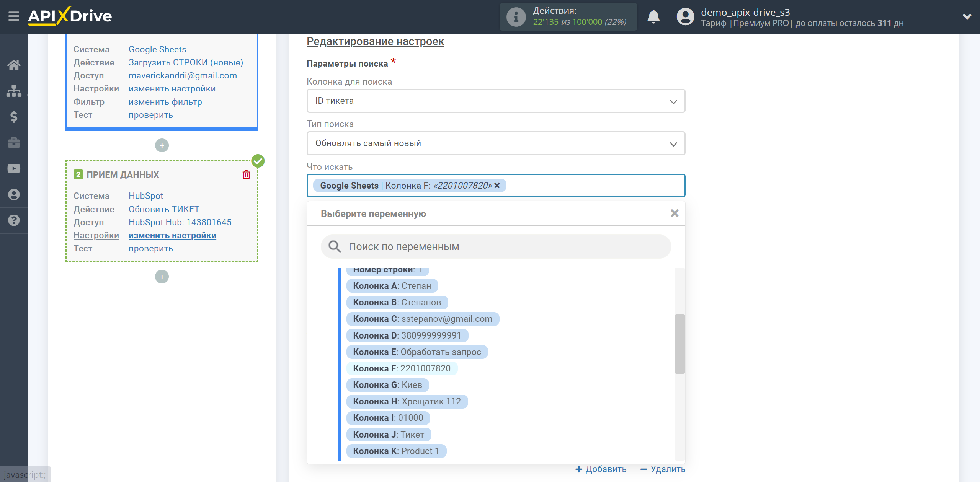Click the Добавить link
Screen dimensions: 980x482
pos(601,469)
